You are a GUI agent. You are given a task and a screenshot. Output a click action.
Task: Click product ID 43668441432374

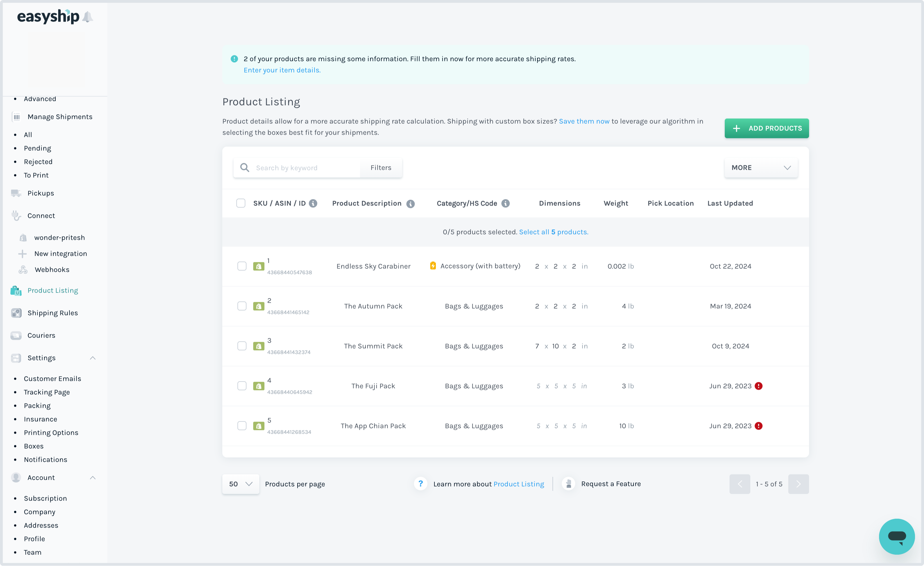289,352
